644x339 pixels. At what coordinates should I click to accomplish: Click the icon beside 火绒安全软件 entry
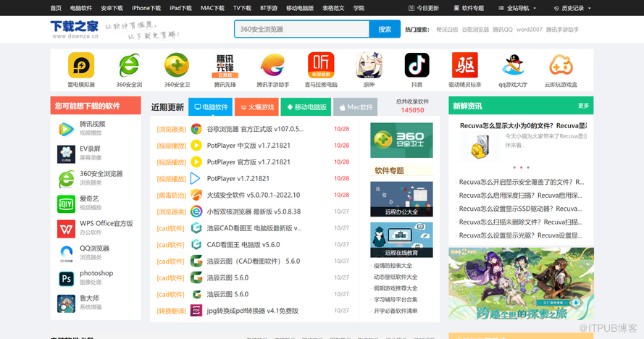click(x=196, y=195)
